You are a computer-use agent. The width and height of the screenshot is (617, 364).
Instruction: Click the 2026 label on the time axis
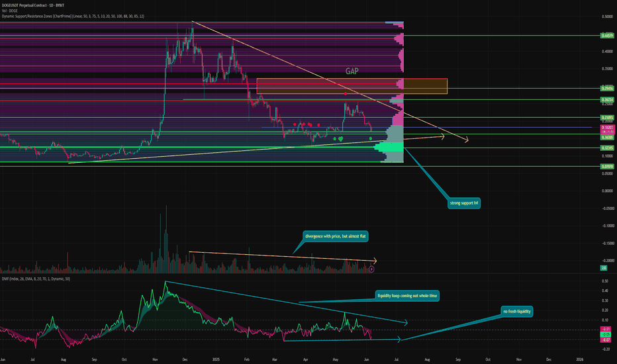[580, 359]
